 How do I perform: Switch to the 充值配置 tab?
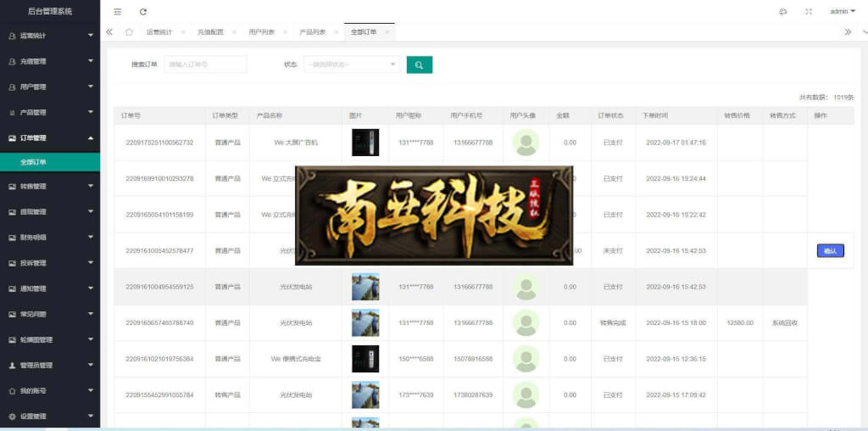(x=210, y=32)
